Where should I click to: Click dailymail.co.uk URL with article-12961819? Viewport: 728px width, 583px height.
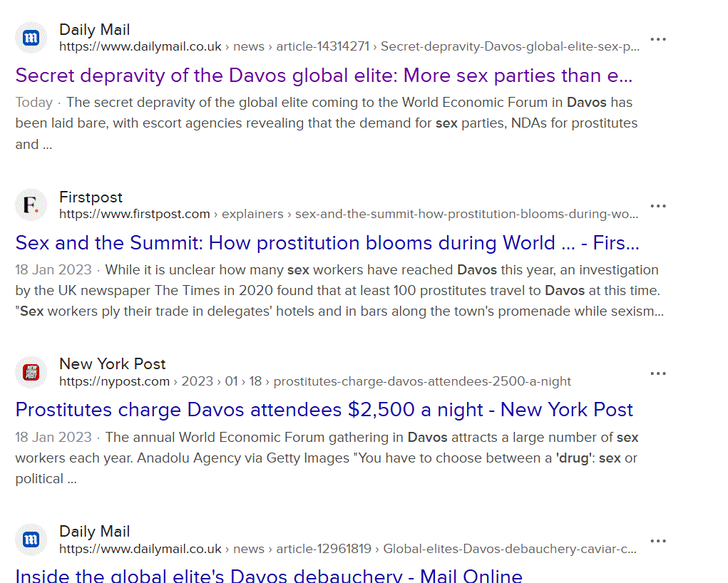click(x=348, y=549)
